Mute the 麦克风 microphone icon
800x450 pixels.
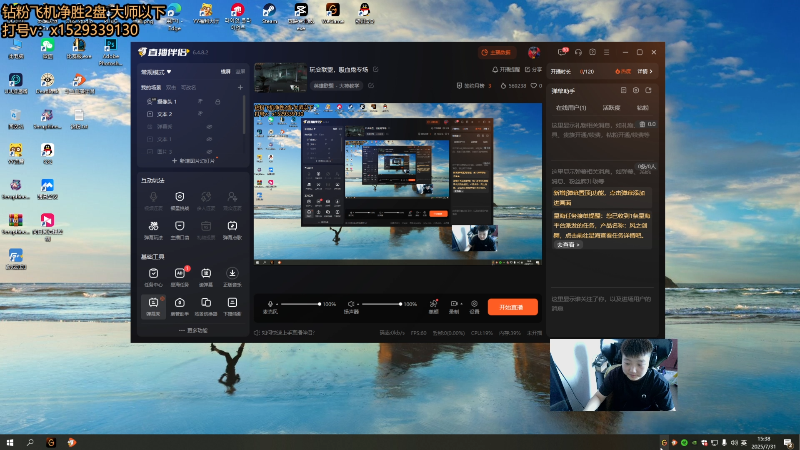270,304
